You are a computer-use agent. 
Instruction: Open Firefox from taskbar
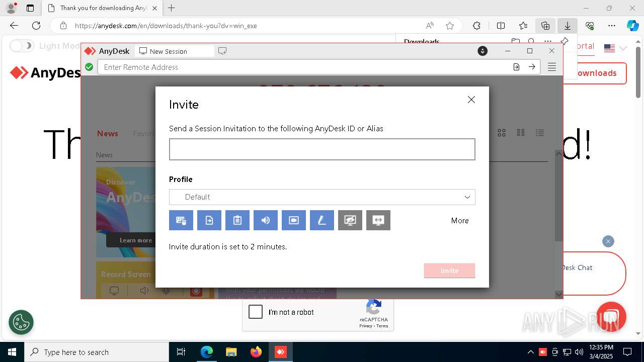(x=256, y=352)
